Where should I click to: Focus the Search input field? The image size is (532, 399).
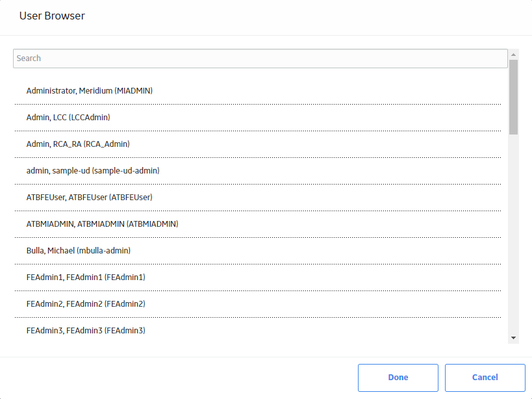coord(260,58)
